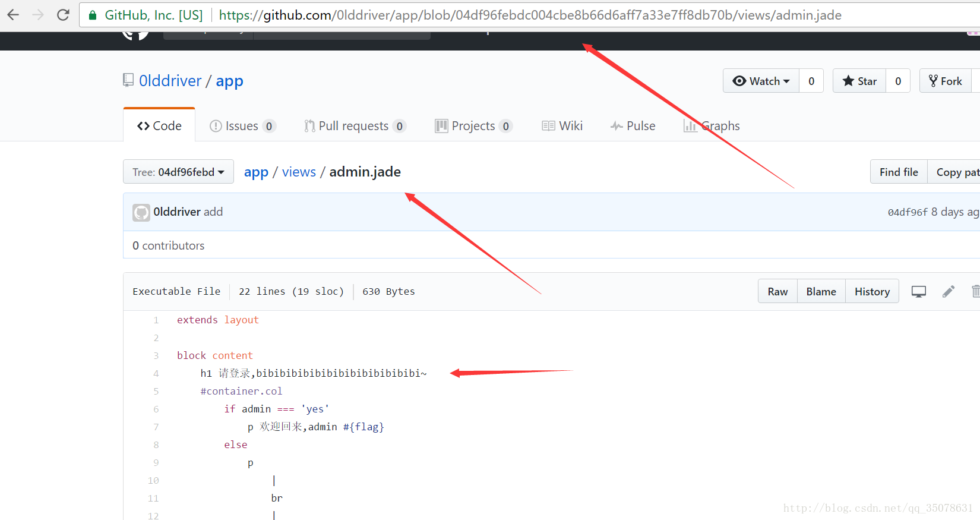Open the Graphs tab
Image resolution: width=980 pixels, height=520 pixels.
click(x=712, y=126)
